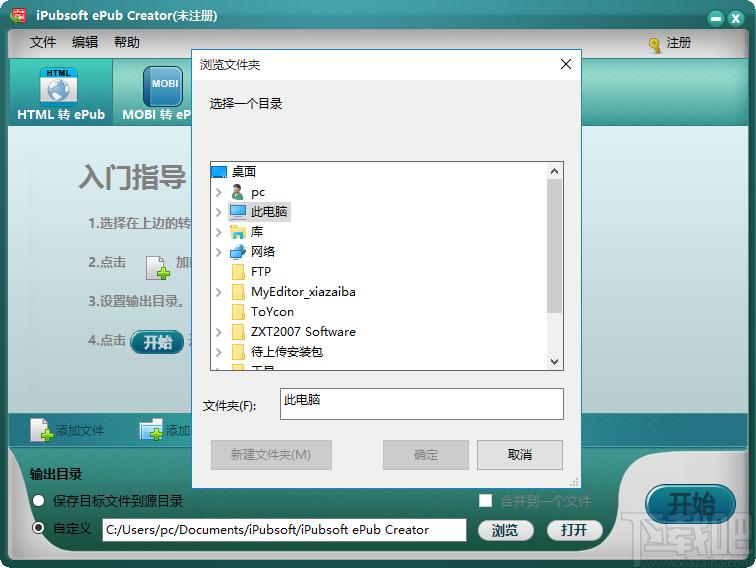
Task: Click the FTP folder icon
Action: point(238,271)
